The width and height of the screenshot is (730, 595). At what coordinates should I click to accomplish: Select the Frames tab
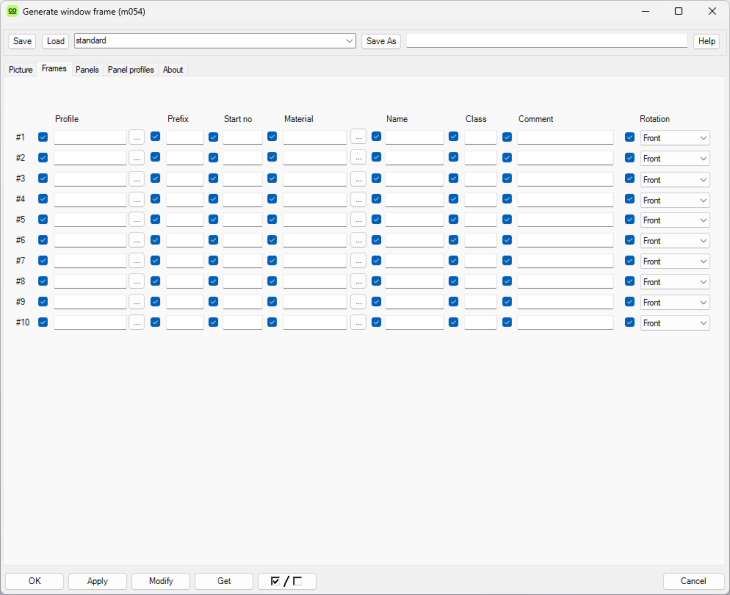point(54,69)
